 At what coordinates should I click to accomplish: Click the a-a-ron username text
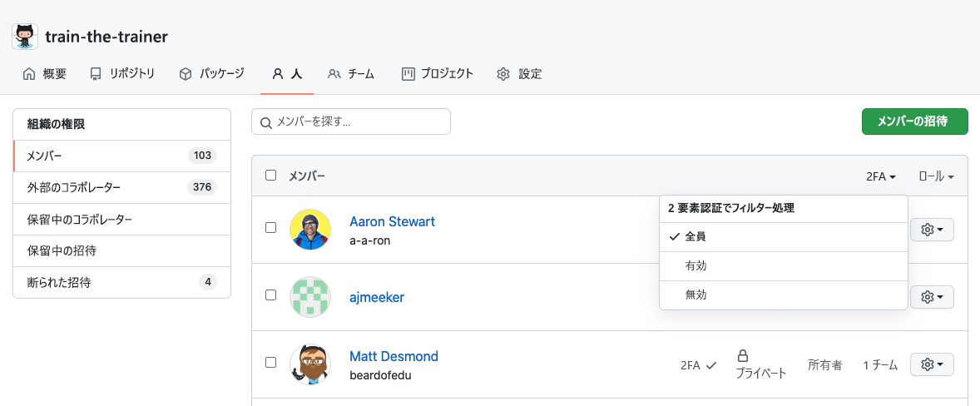370,240
